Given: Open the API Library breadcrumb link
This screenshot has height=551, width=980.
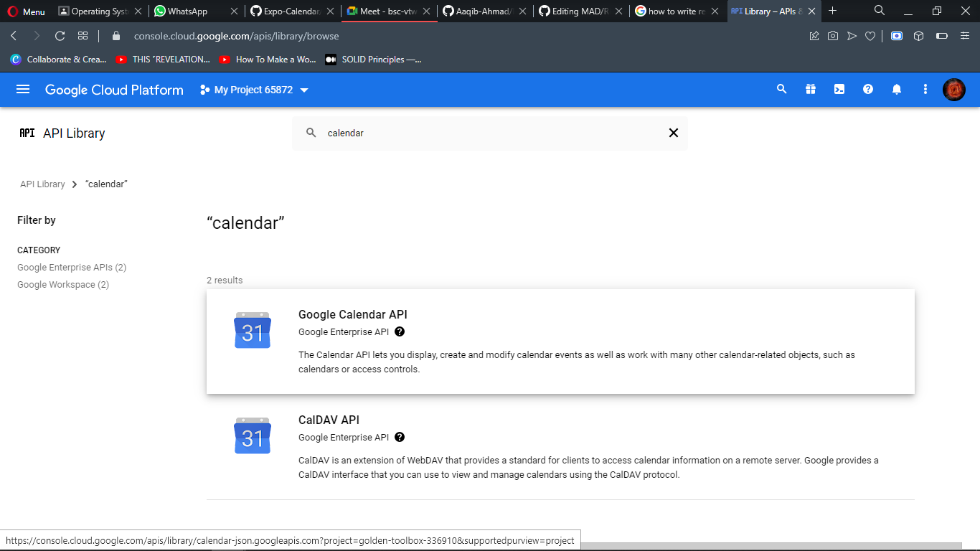Looking at the screenshot, I should (42, 184).
